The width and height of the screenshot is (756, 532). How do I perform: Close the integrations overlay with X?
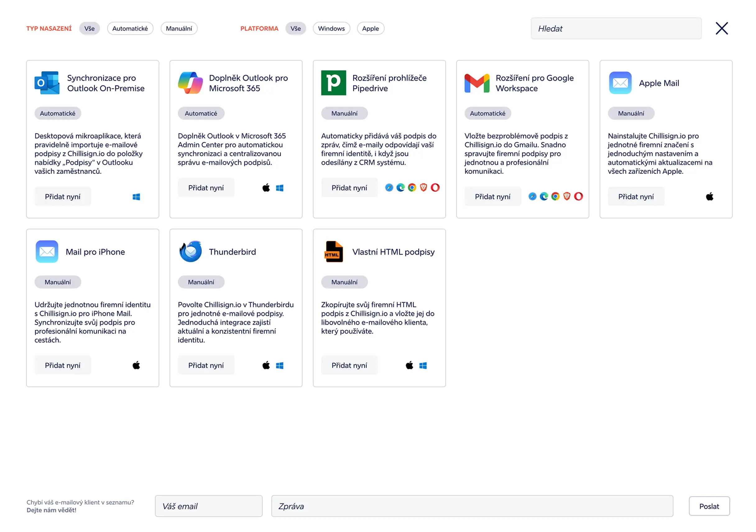coord(722,28)
